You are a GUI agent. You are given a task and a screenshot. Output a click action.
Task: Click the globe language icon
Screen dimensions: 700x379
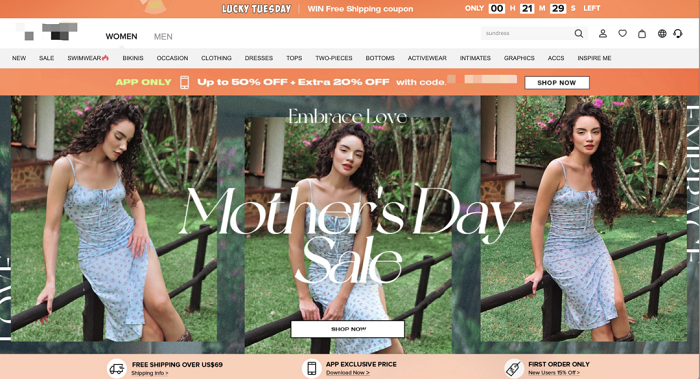(x=662, y=33)
